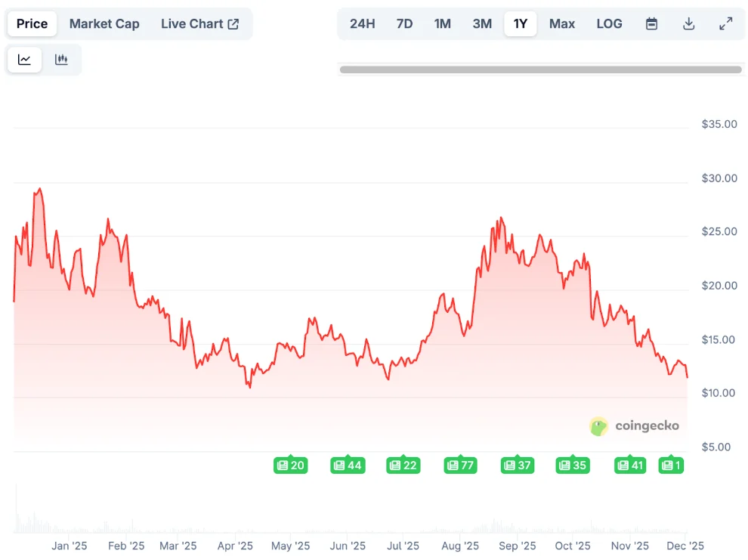Enable the 24H time range

[363, 23]
